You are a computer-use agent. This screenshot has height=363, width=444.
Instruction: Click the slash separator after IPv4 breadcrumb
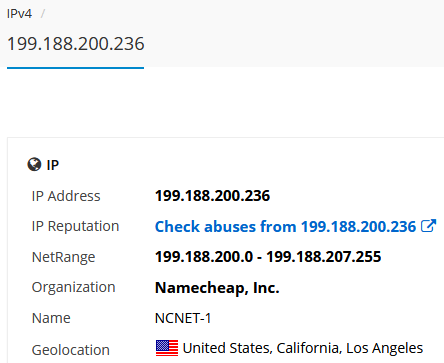click(x=43, y=14)
